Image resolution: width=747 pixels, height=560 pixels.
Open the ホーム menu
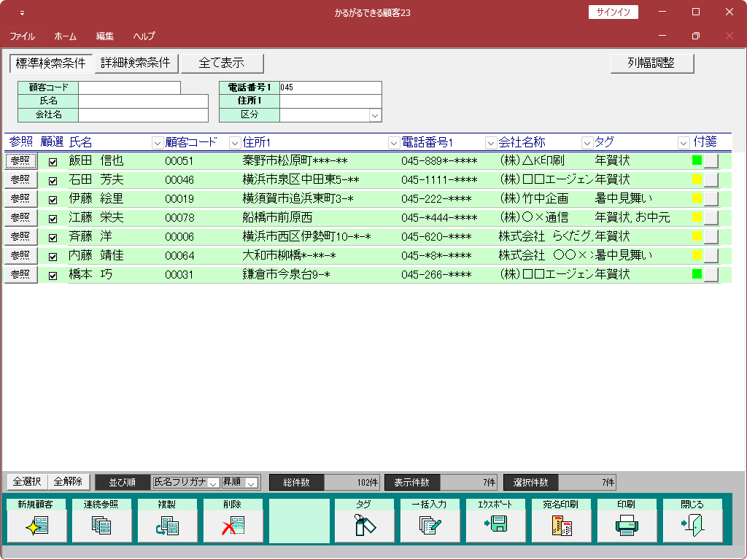pos(65,36)
